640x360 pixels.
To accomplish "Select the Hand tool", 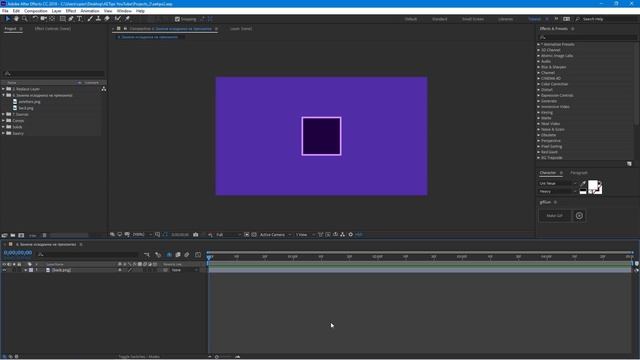I will 16,19.
